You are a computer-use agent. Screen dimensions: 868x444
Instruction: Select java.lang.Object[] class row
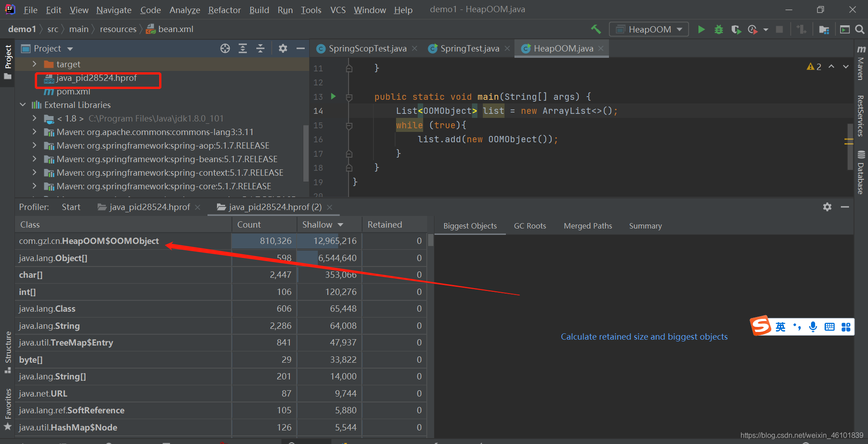pos(221,258)
